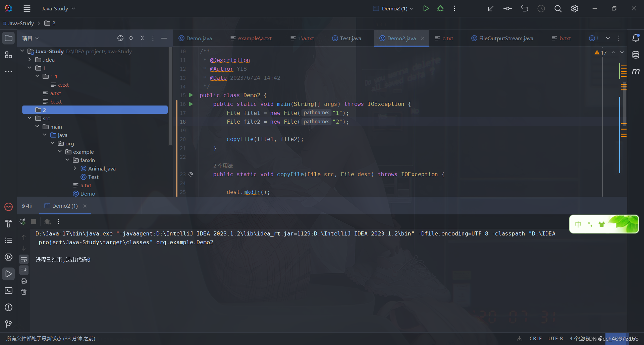
Task: Switch to FileOutputStream.java tab
Action: (x=502, y=38)
